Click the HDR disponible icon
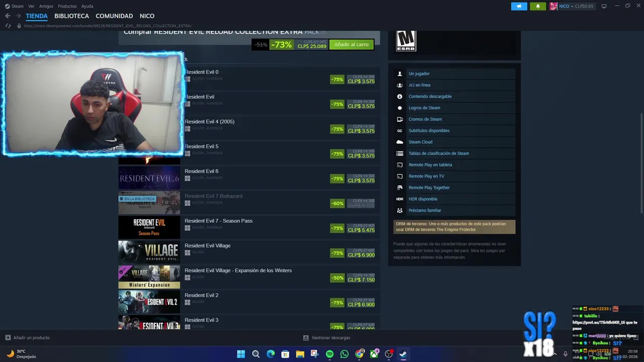This screenshot has height=362, width=644. [400, 199]
